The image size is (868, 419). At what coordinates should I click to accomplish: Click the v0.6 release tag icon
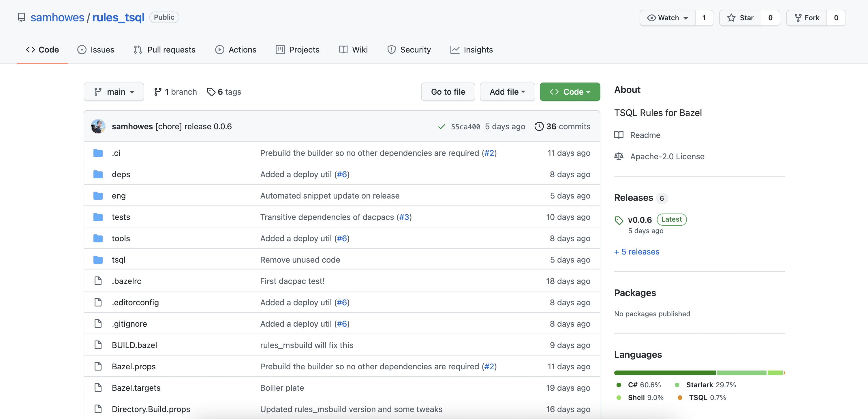point(619,220)
